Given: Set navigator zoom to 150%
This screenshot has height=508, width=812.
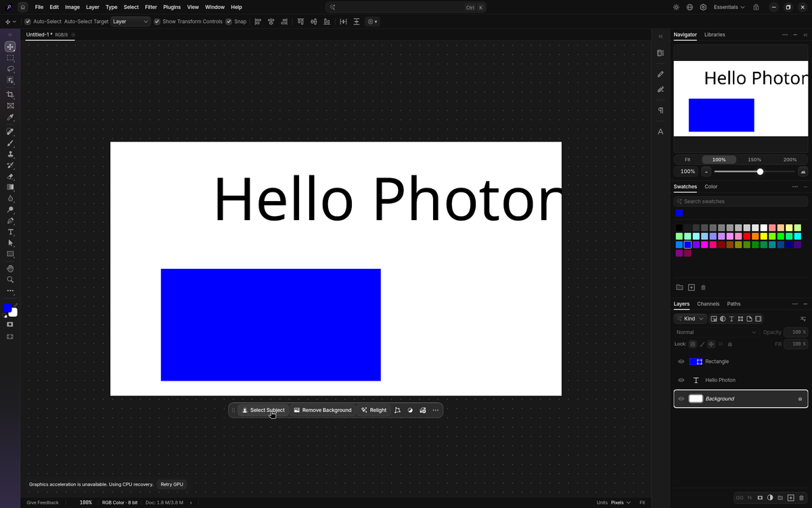Looking at the screenshot, I should 754,160.
